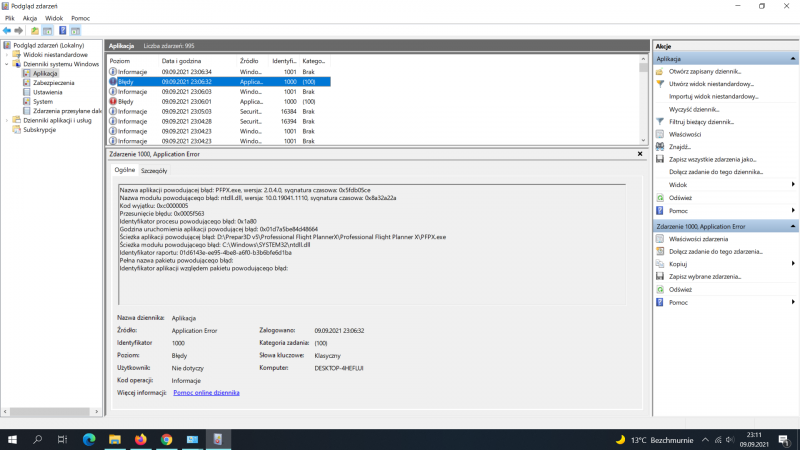
Task: Expand the Widok submenu arrow
Action: click(x=793, y=184)
